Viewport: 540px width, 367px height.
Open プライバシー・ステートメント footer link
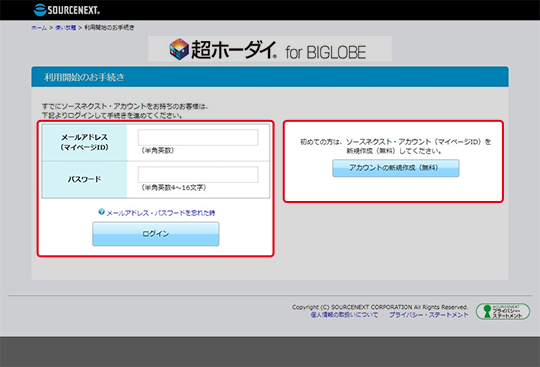[x=429, y=315]
